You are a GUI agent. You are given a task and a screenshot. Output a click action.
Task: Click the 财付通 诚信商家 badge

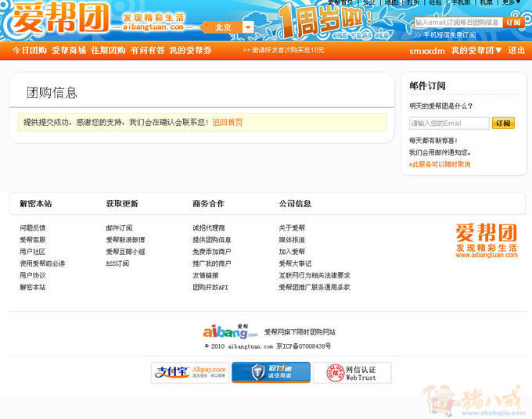click(271, 372)
